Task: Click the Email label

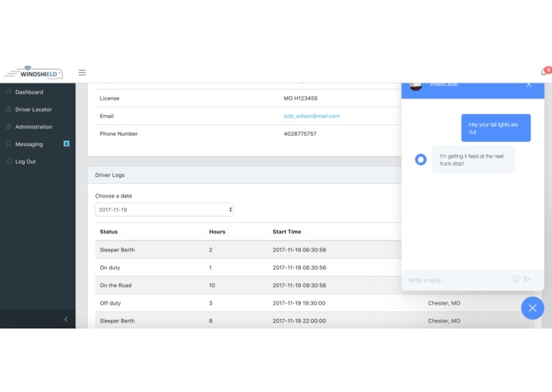Action: tap(106, 116)
